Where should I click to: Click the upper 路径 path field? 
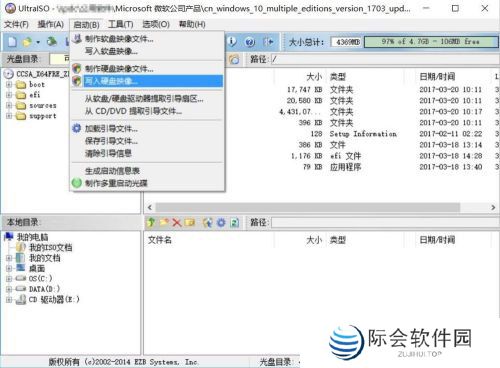[x=385, y=59]
